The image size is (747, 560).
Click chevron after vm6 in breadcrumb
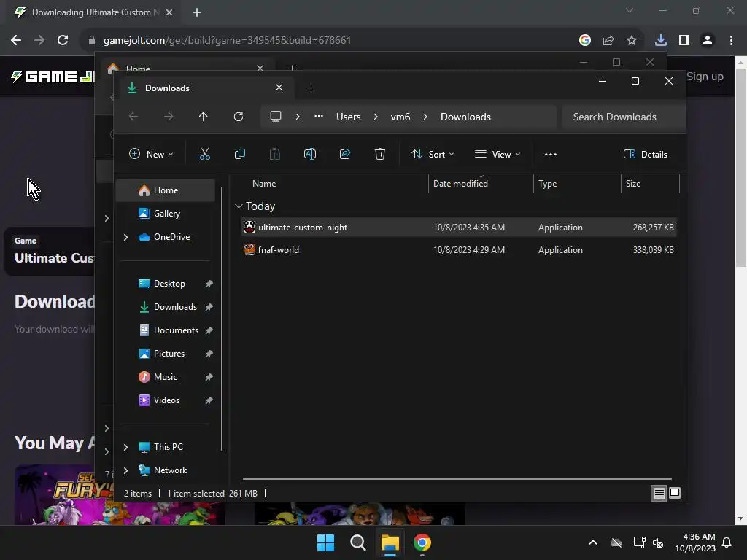click(425, 117)
